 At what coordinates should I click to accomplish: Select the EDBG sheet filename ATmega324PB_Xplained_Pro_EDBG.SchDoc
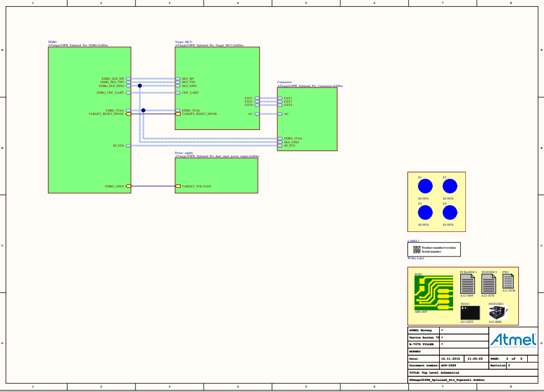[x=78, y=45]
